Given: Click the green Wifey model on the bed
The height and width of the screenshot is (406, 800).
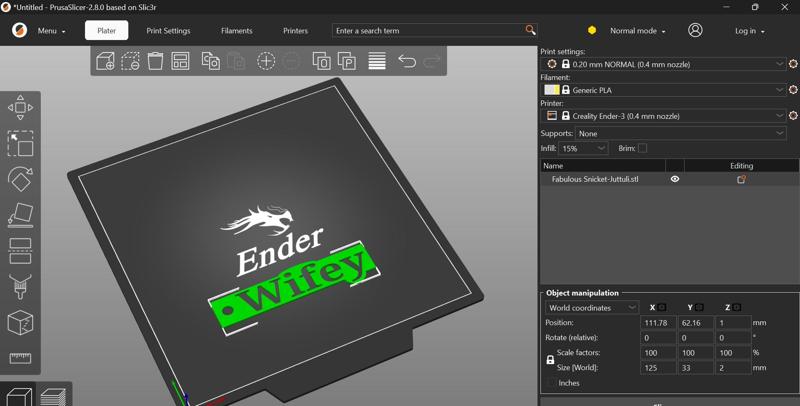Looking at the screenshot, I should tap(296, 289).
